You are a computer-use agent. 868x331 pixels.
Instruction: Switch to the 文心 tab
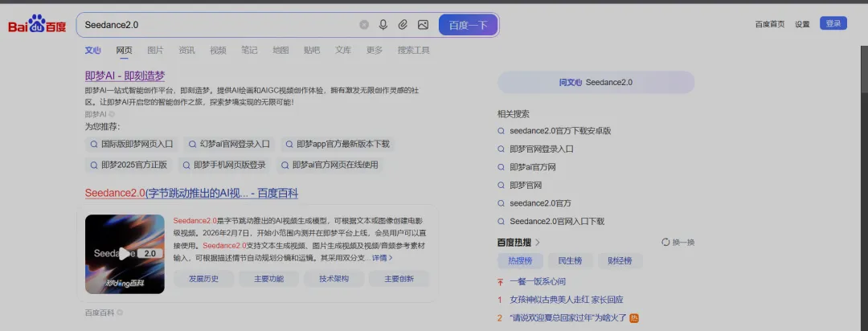(93, 51)
